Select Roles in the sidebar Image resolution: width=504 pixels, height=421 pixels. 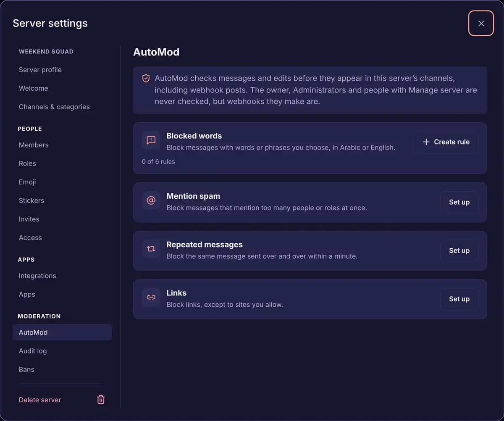(x=62, y=163)
